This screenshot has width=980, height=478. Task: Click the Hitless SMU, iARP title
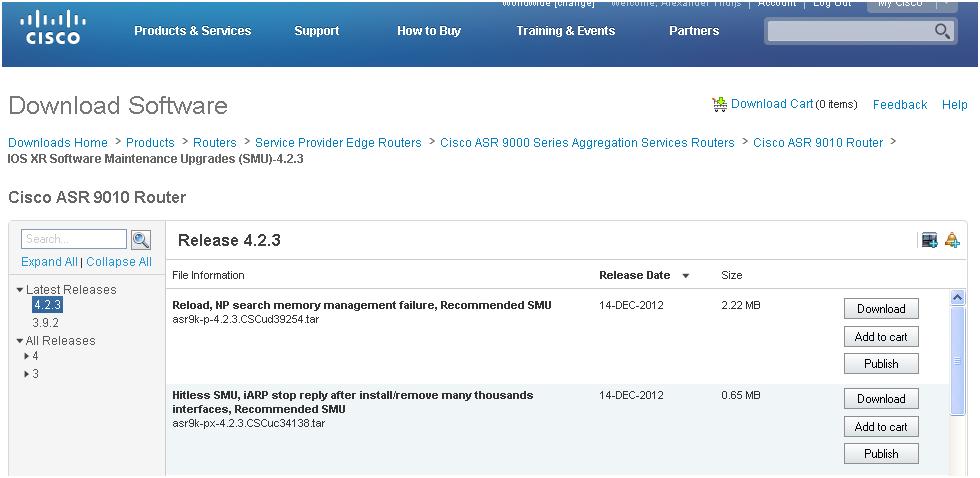coord(352,402)
